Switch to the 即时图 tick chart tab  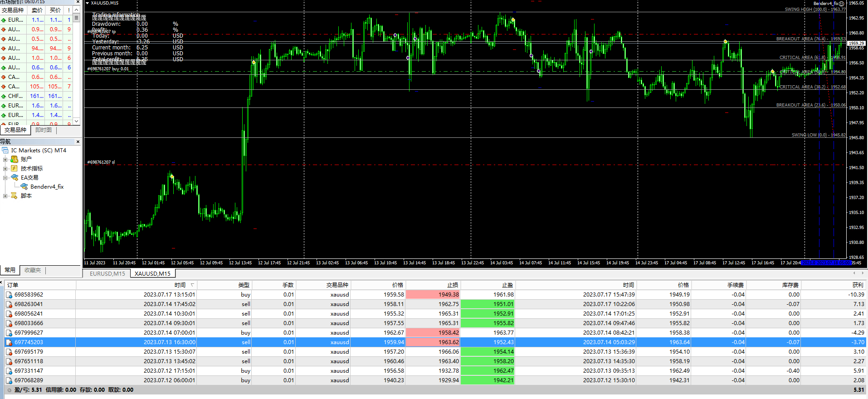click(x=44, y=130)
